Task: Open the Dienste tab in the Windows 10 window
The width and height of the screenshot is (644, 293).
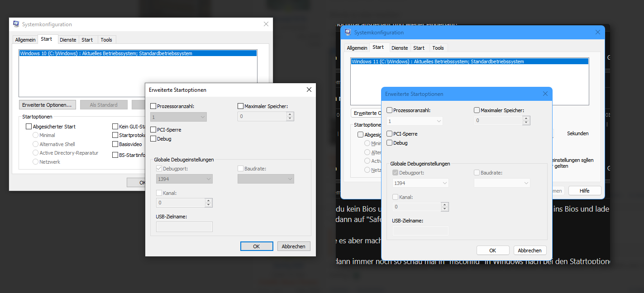Action: tap(68, 40)
